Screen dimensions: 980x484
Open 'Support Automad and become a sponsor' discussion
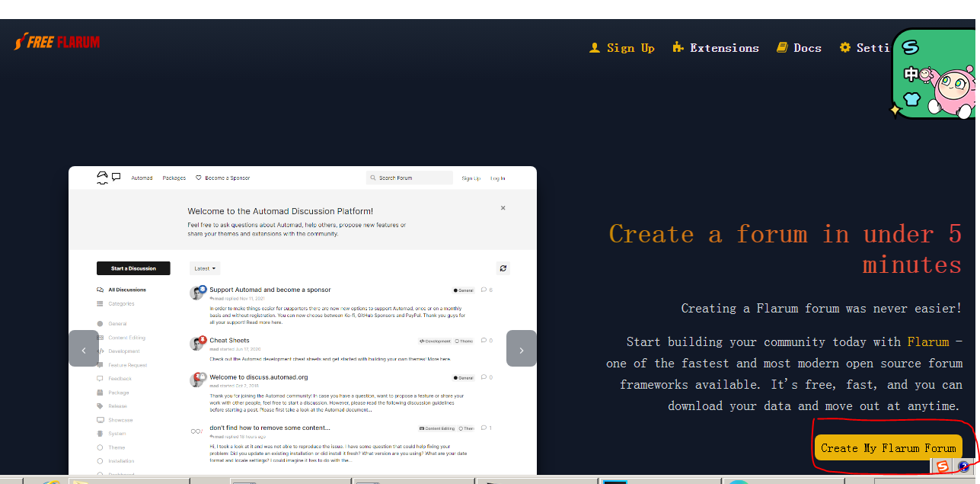(x=270, y=290)
